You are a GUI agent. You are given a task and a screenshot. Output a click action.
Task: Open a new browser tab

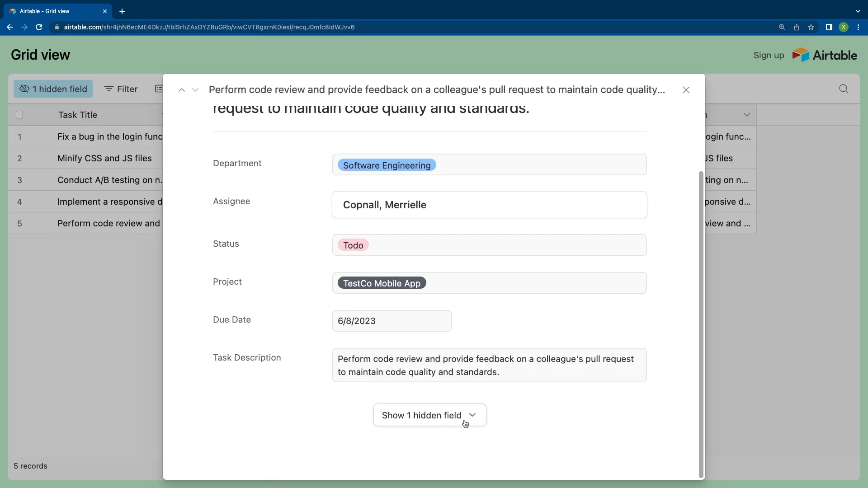pyautogui.click(x=122, y=11)
